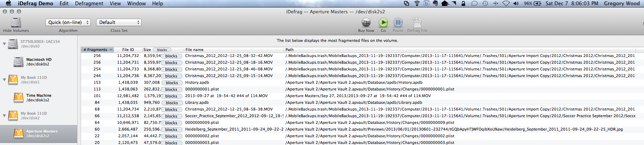Sort by the # Fragments column header
The width and height of the screenshot is (644, 145).
pyautogui.click(x=97, y=50)
